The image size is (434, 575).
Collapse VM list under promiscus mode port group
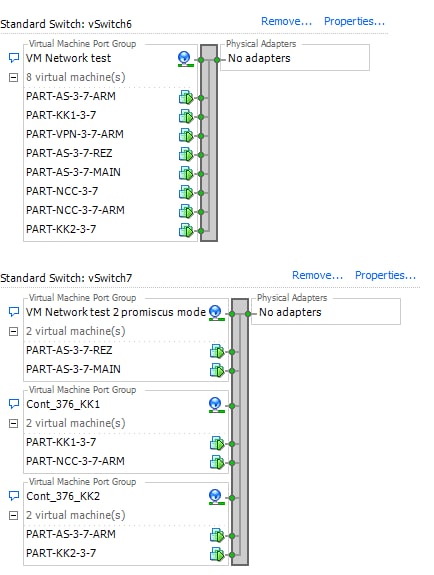[x=13, y=332]
